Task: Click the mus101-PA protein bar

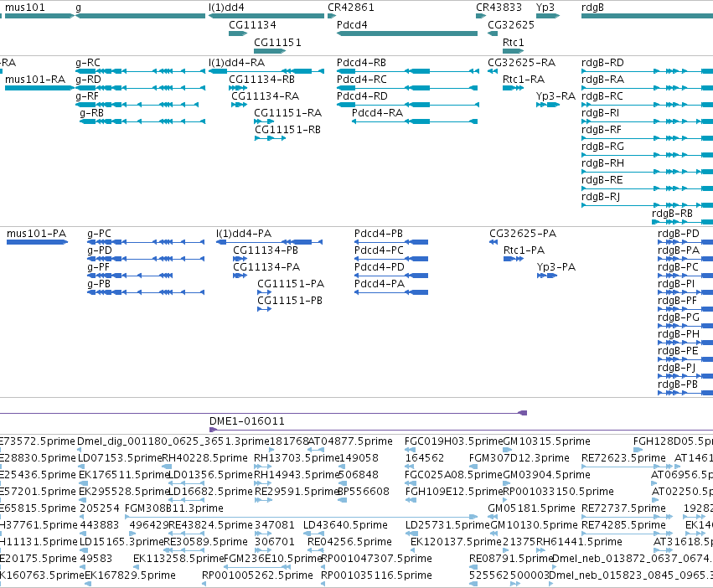Action: 38,242
